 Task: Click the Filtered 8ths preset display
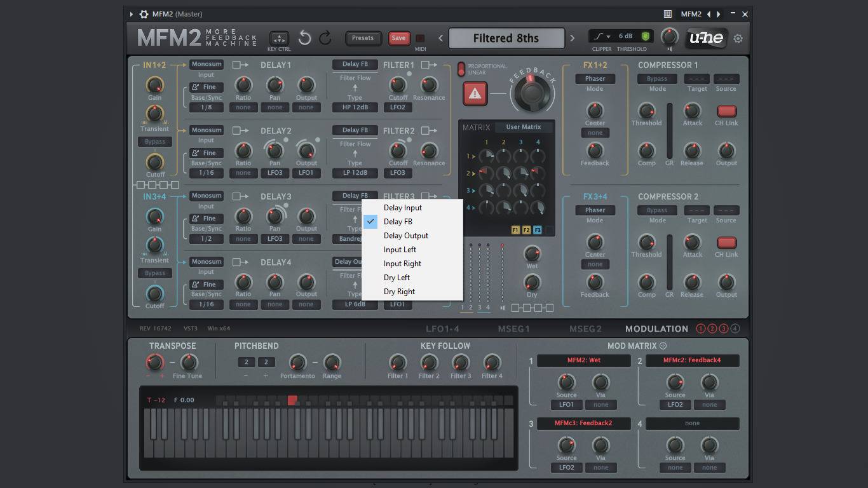pyautogui.click(x=506, y=38)
